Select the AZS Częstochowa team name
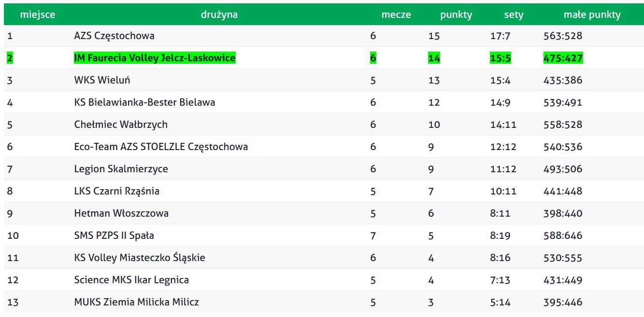644x317 pixels. (114, 36)
